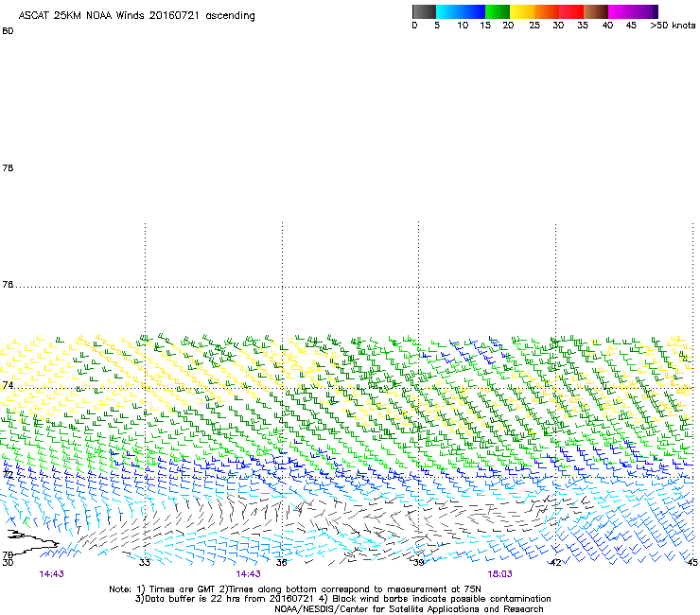Screen dimensions: 700x615
Task: Click the 45 longitude label
Action: pos(692,563)
